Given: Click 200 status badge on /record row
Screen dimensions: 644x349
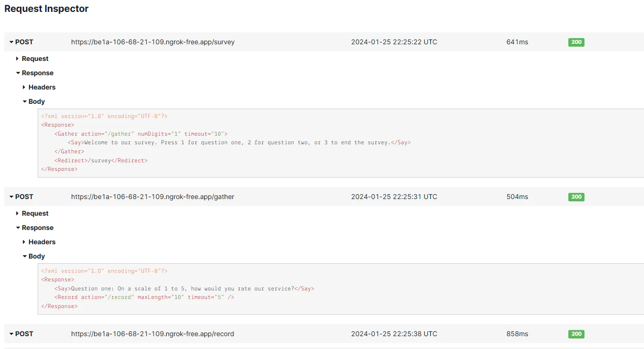Looking at the screenshot, I should 576,334.
